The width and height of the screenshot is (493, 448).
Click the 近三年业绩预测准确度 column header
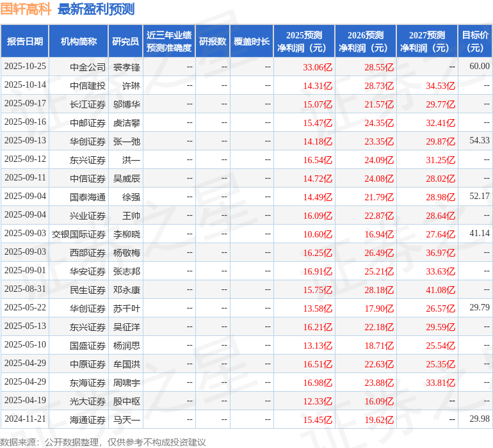(169, 42)
